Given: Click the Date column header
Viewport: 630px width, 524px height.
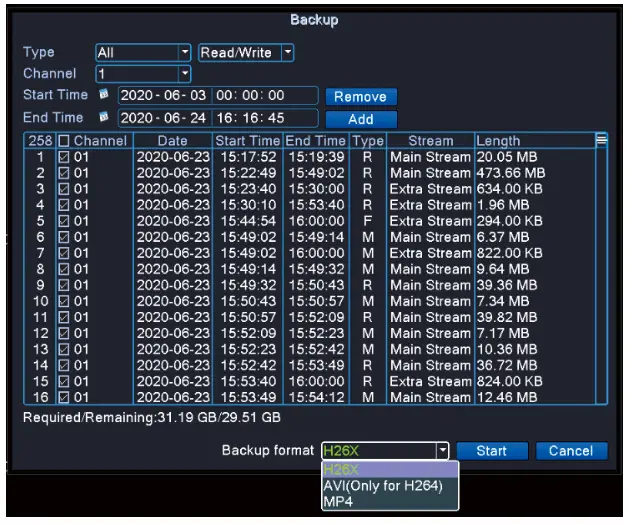Looking at the screenshot, I should (x=173, y=141).
